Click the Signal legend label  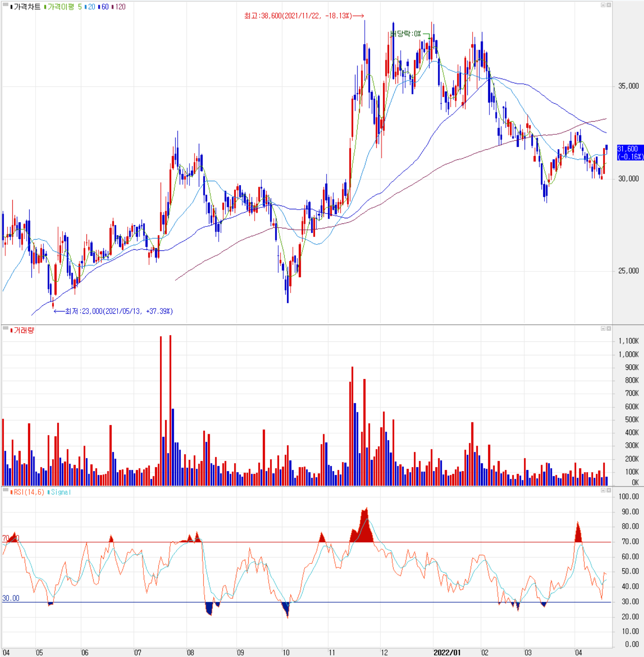pos(61,492)
